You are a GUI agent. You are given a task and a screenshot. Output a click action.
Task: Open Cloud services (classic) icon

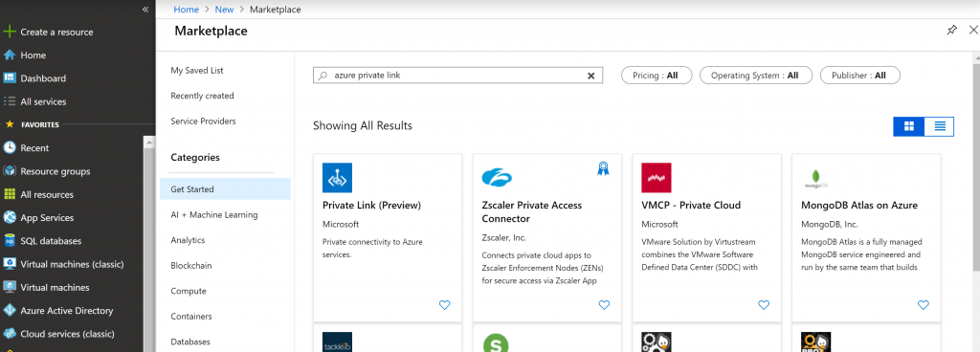10,333
